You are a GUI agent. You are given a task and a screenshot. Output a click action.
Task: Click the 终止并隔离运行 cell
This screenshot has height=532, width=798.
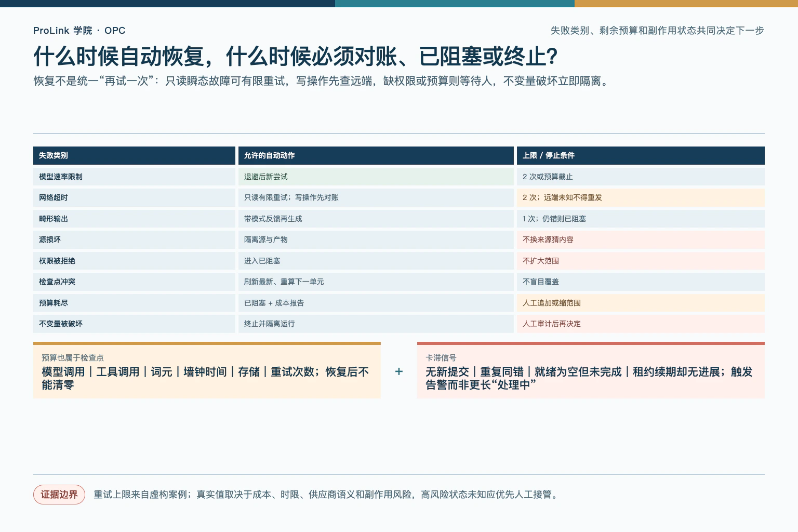[x=376, y=324]
